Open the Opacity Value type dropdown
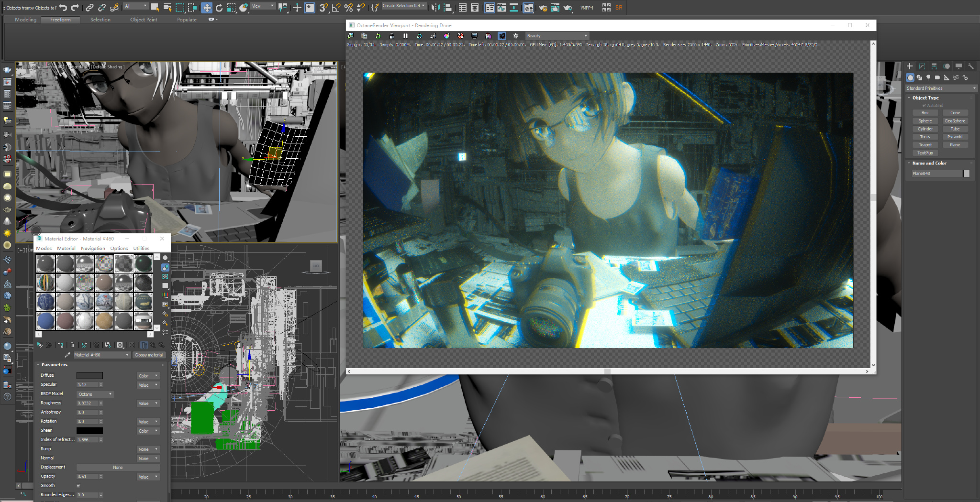 148,477
